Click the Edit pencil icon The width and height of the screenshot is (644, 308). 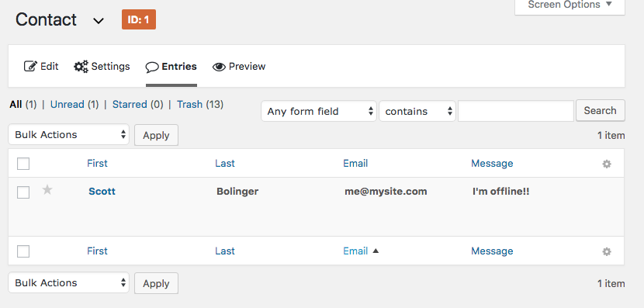pos(30,66)
